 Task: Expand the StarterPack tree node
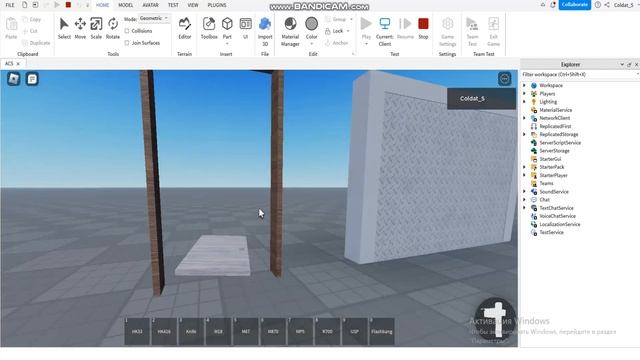pyautogui.click(x=524, y=167)
